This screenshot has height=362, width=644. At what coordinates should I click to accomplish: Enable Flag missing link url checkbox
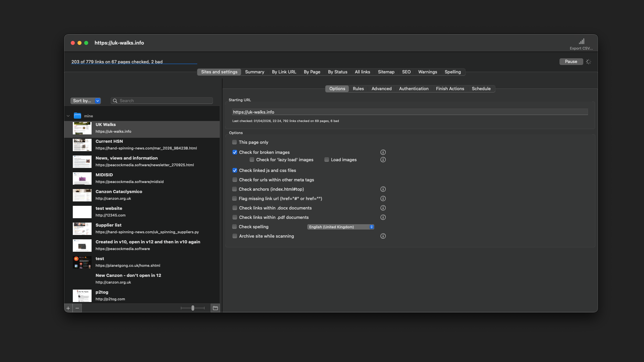coord(234,198)
